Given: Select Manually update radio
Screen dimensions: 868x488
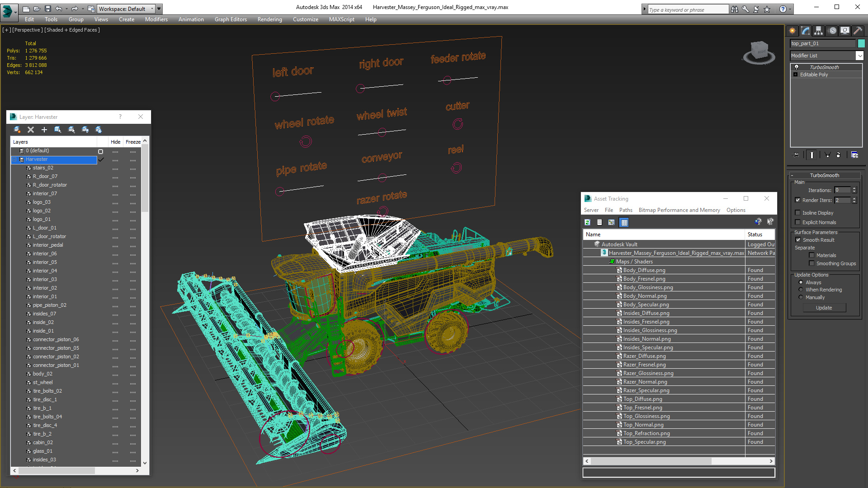Looking at the screenshot, I should 801,297.
